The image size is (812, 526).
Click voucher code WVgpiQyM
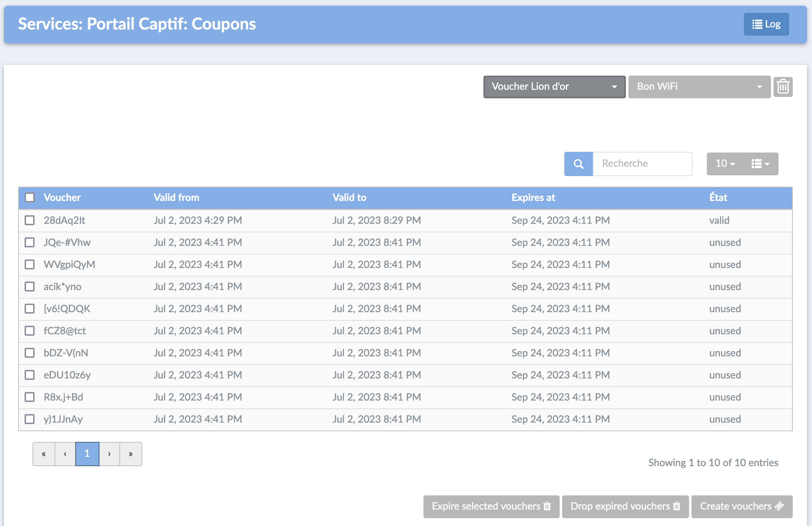(70, 264)
